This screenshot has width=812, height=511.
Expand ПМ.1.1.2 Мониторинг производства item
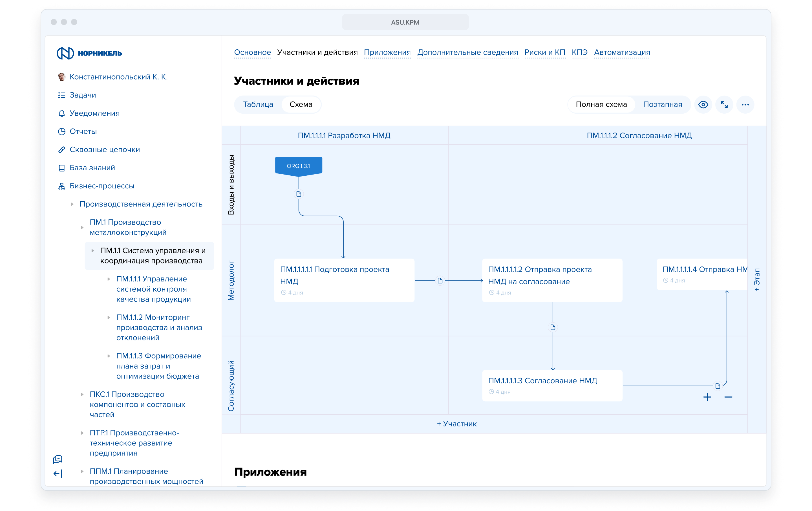click(109, 317)
